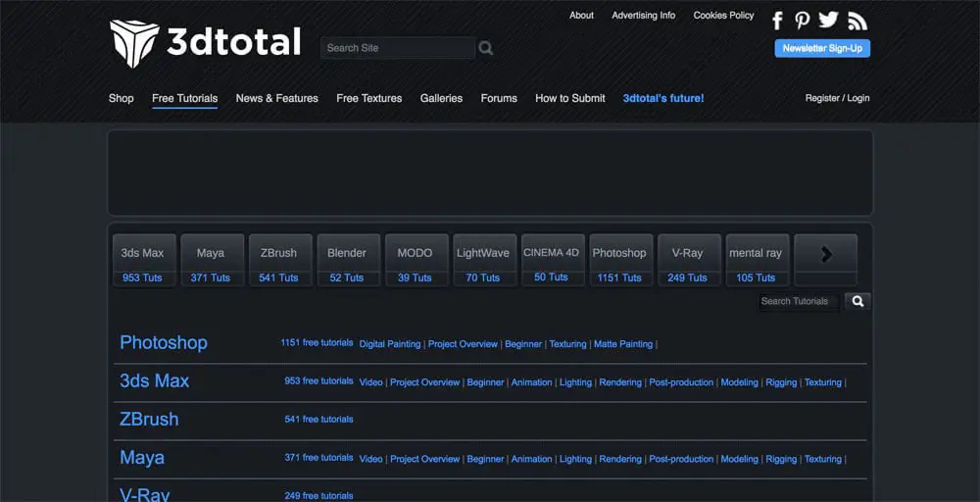980x502 pixels.
Task: Open the RSS feed icon
Action: click(857, 21)
